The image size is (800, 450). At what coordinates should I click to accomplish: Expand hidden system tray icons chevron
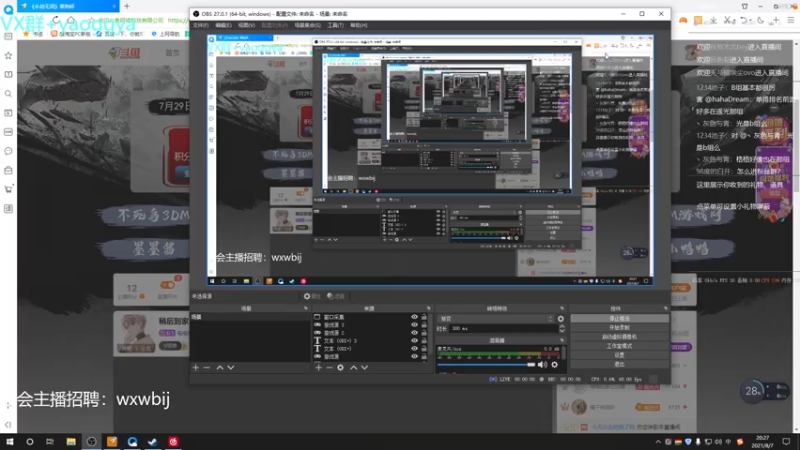click(658, 442)
